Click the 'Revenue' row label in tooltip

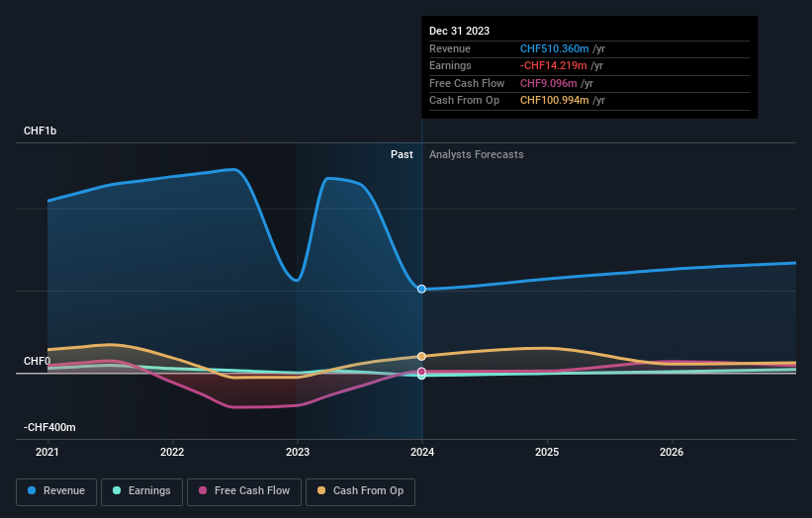[x=450, y=48]
